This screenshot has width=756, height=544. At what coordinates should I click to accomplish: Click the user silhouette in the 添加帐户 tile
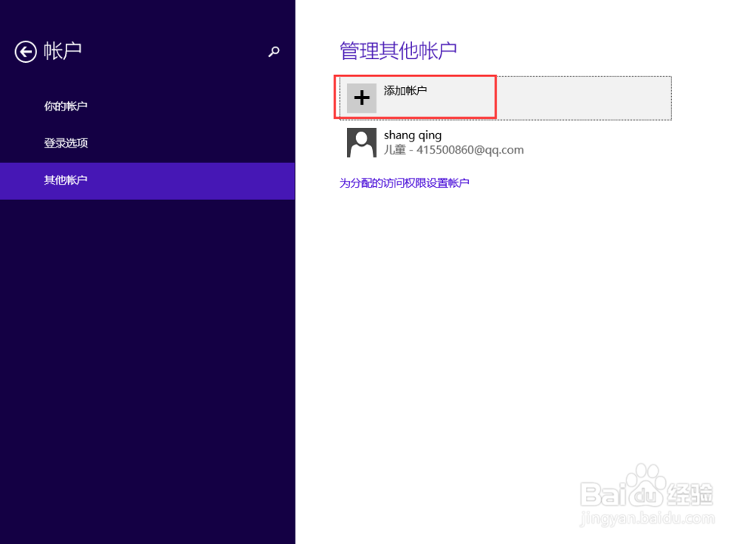point(361,98)
